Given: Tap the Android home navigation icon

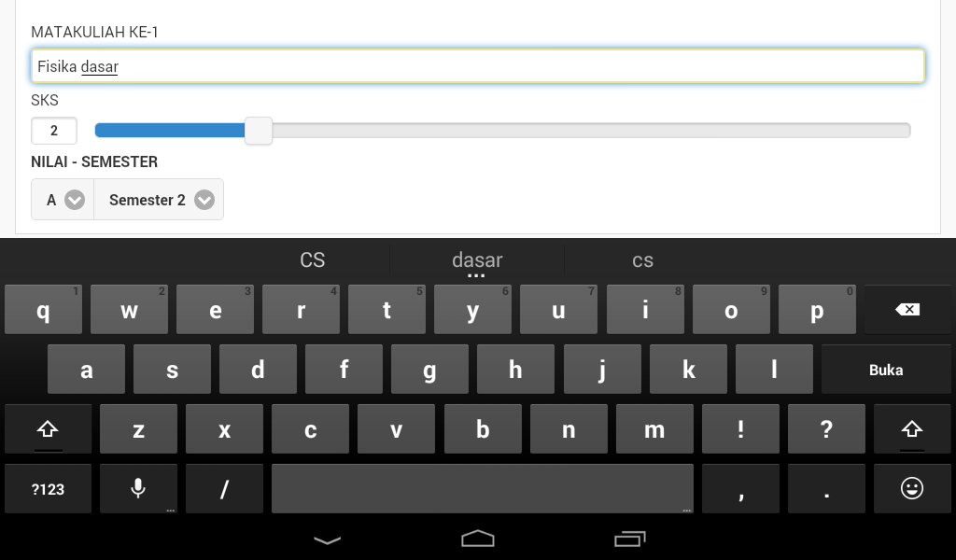Looking at the screenshot, I should tap(478, 539).
